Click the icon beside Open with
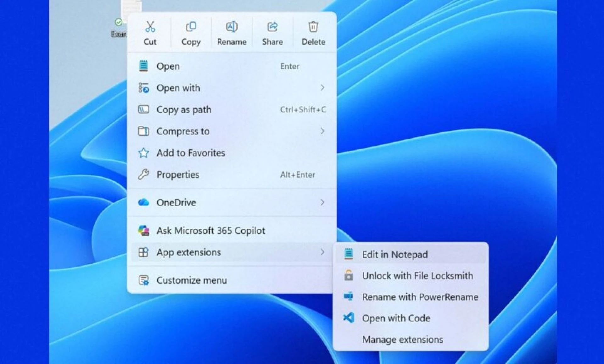This screenshot has height=364, width=604. 143,88
